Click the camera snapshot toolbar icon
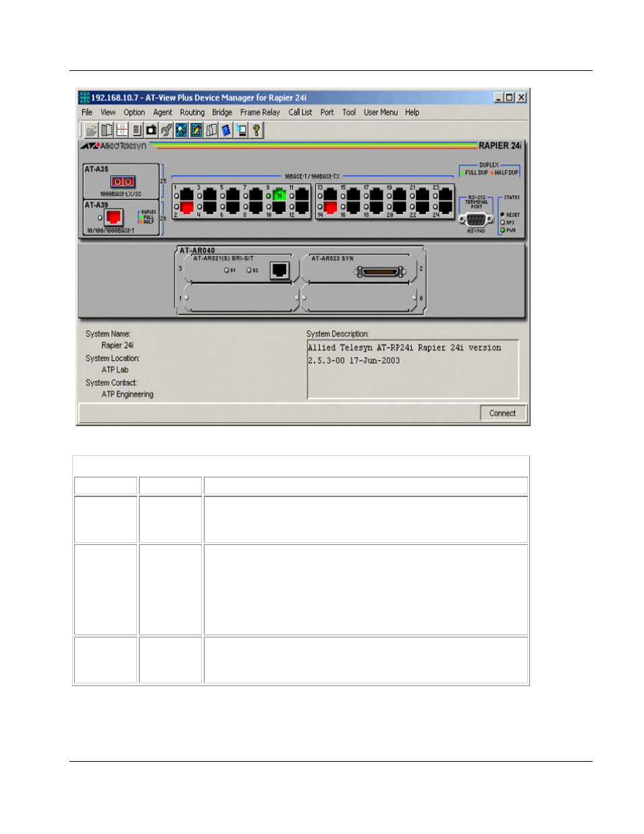Viewport: 644px width, 834px height. 151,130
